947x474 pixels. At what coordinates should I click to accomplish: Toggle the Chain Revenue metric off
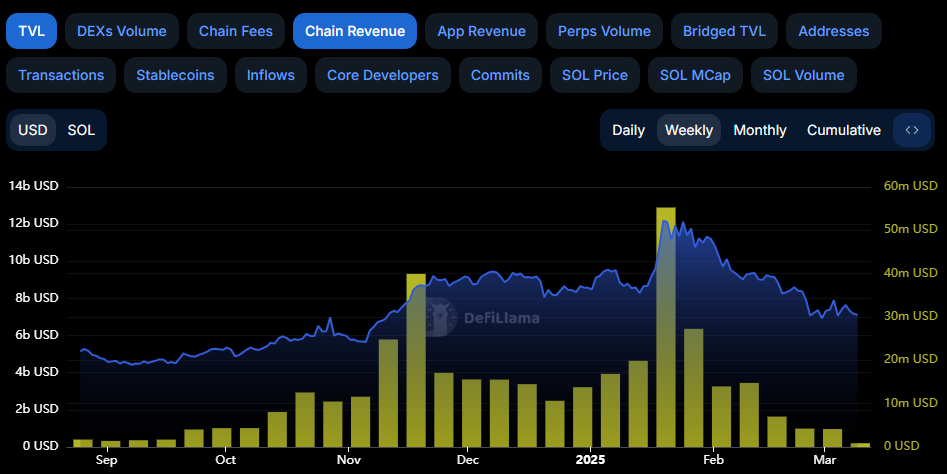pyautogui.click(x=355, y=31)
